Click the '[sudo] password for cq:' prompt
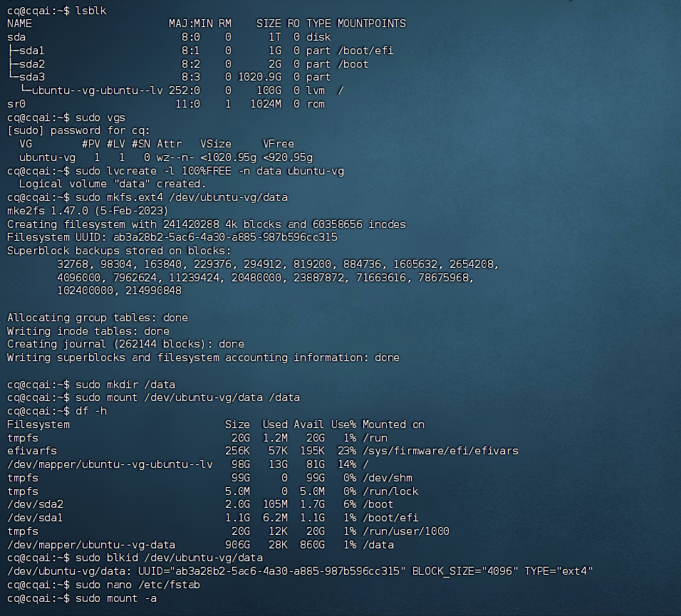Screen dimensions: 681x616 [78, 130]
